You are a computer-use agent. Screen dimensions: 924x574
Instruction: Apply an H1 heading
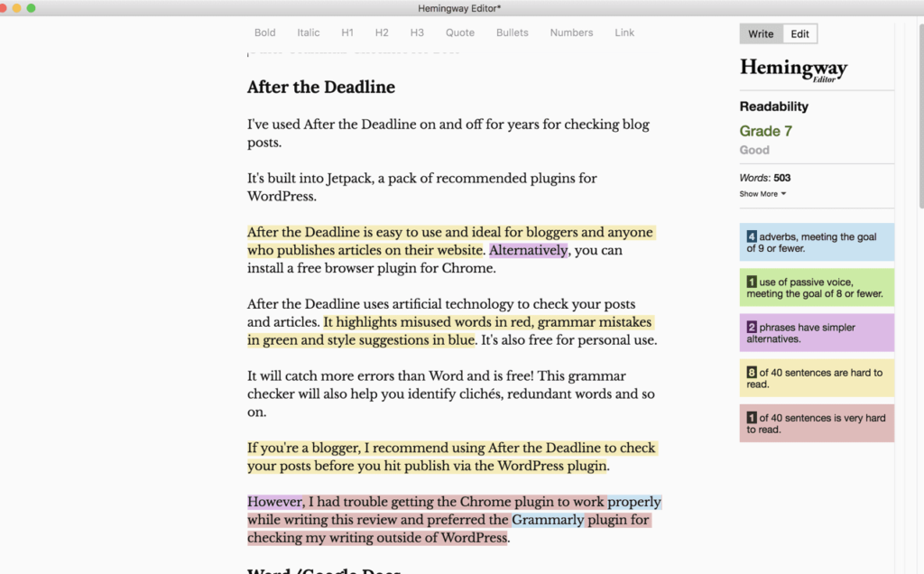click(346, 32)
